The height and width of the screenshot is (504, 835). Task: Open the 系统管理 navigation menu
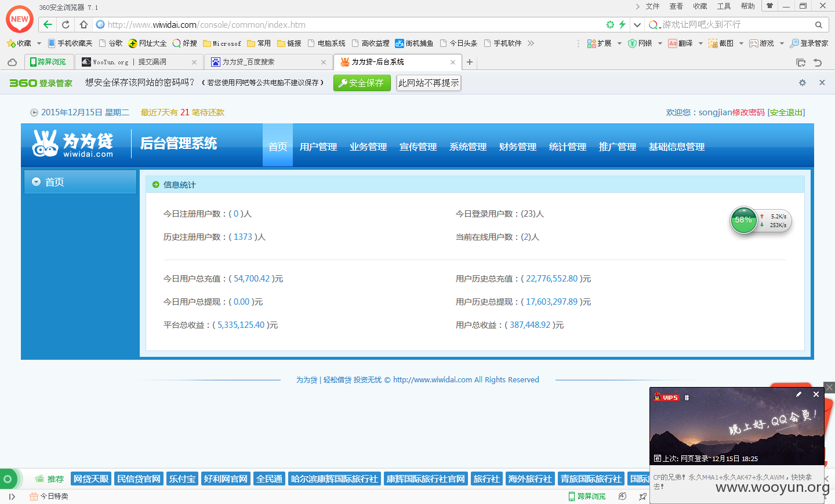point(468,147)
